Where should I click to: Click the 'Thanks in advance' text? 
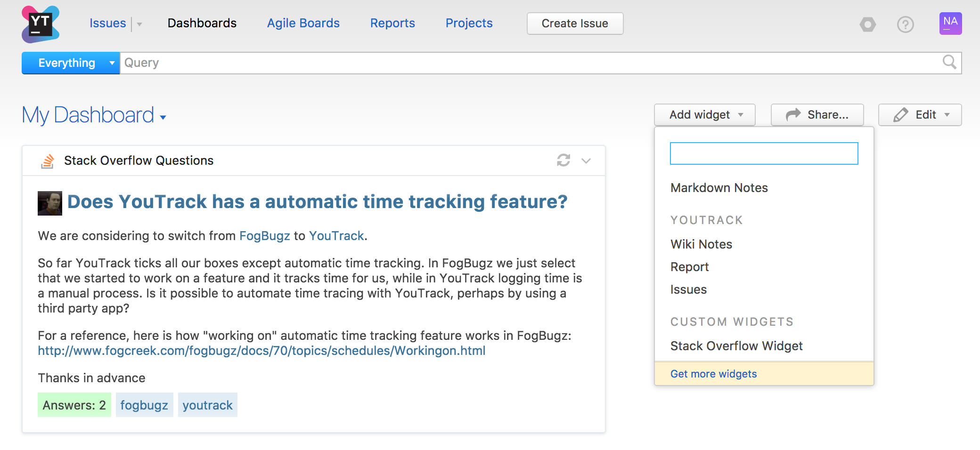click(x=91, y=378)
